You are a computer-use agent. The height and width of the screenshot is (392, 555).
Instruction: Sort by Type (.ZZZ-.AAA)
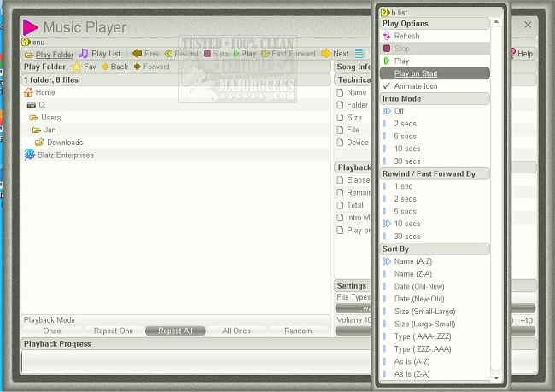[x=435, y=349]
